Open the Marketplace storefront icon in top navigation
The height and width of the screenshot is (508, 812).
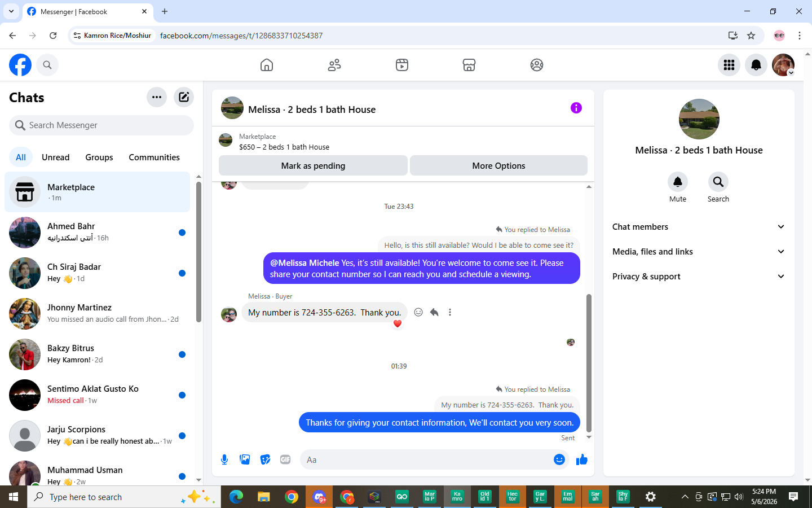pos(469,65)
